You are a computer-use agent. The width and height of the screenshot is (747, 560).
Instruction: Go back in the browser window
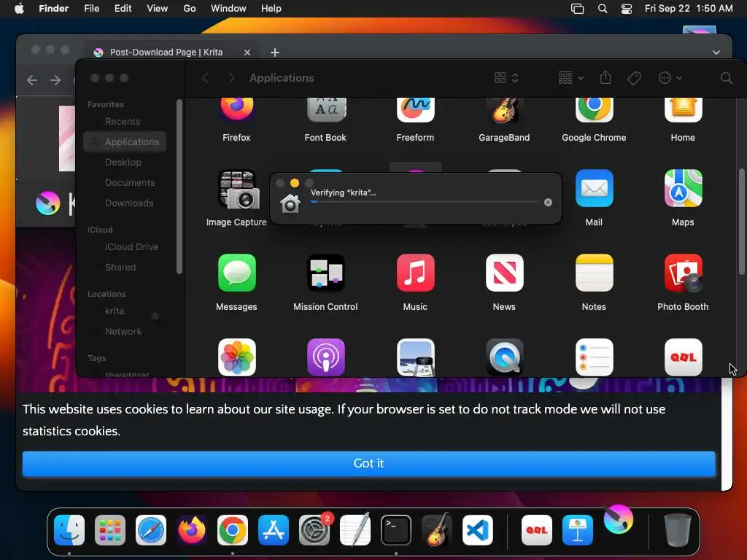32,80
